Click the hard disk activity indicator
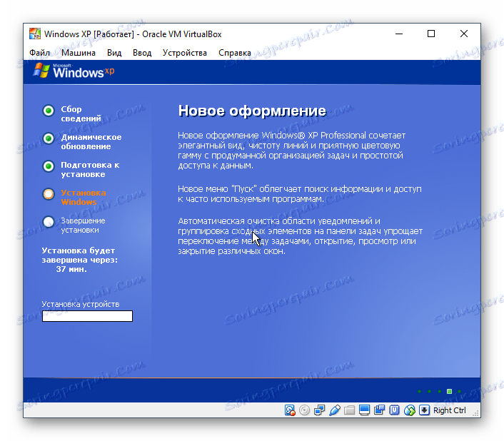Viewport: 504px width, 441px height. tap(290, 410)
